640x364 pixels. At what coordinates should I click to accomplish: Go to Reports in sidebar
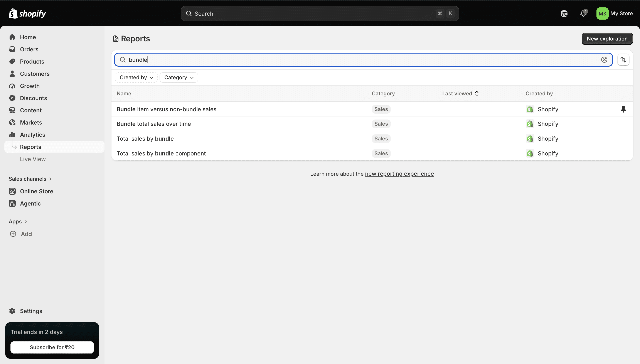pos(54,147)
